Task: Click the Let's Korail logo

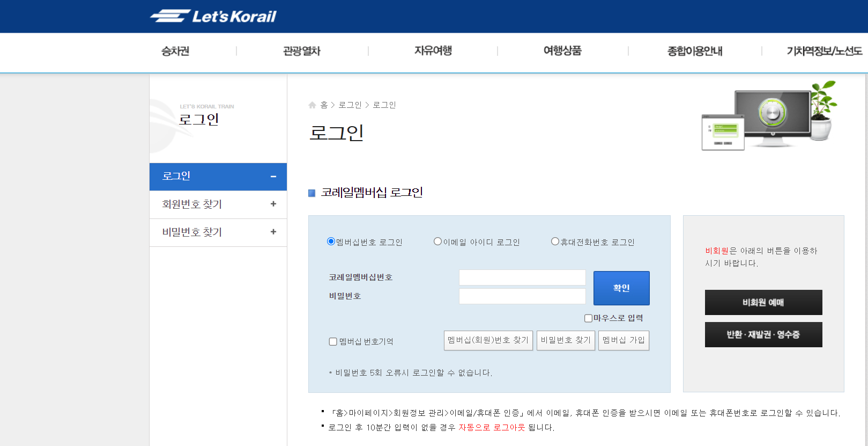Action: (213, 16)
